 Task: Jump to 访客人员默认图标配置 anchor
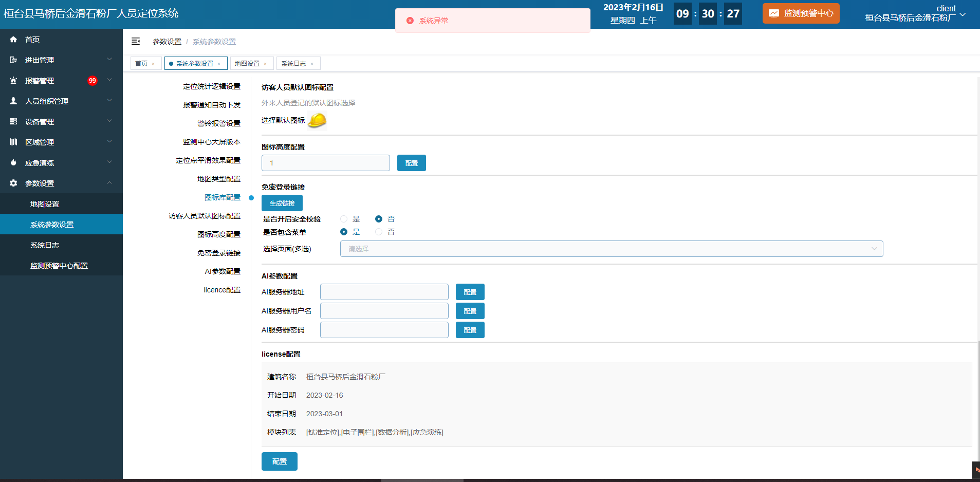tap(205, 216)
